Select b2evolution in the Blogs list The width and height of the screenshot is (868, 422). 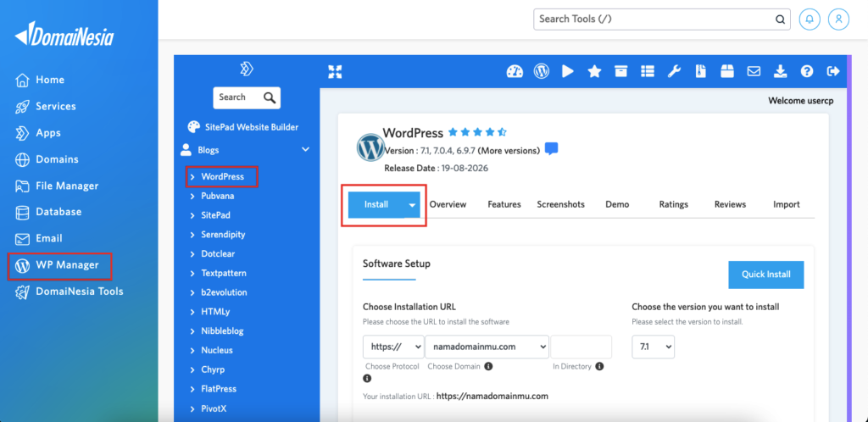[224, 292]
